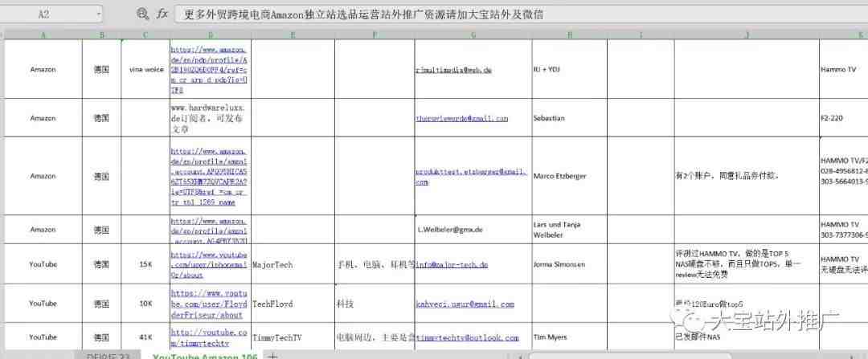Select the 'Jorma Simonsen' cell

pos(570,264)
